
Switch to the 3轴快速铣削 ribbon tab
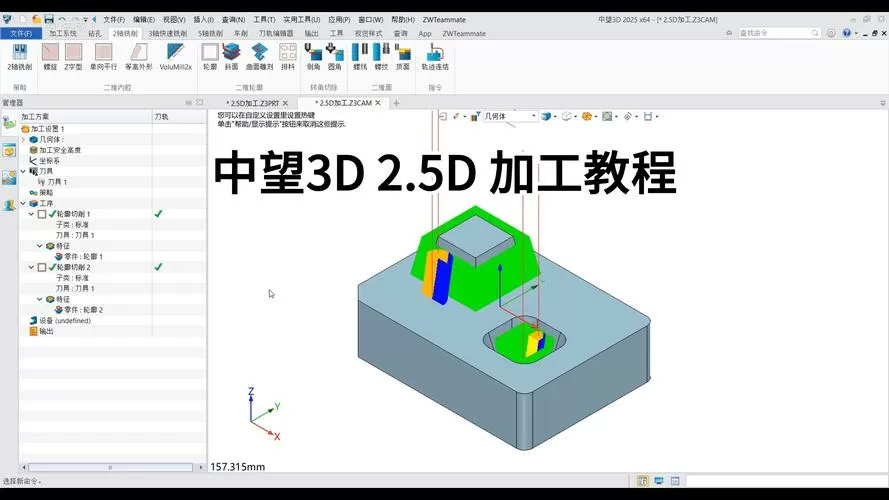(168, 33)
